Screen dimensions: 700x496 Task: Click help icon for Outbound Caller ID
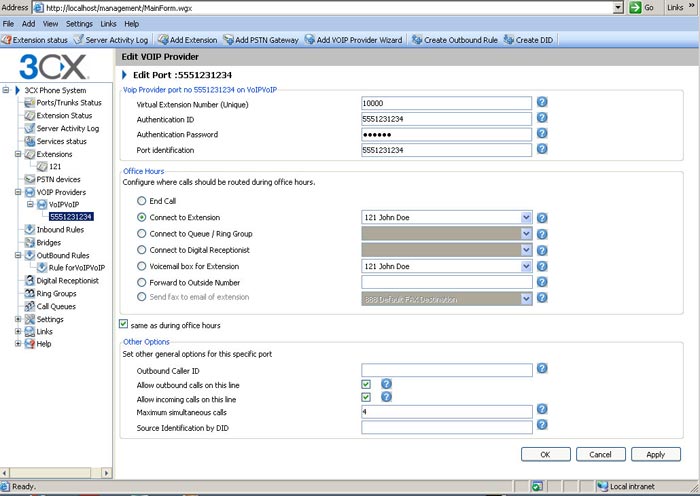542,368
